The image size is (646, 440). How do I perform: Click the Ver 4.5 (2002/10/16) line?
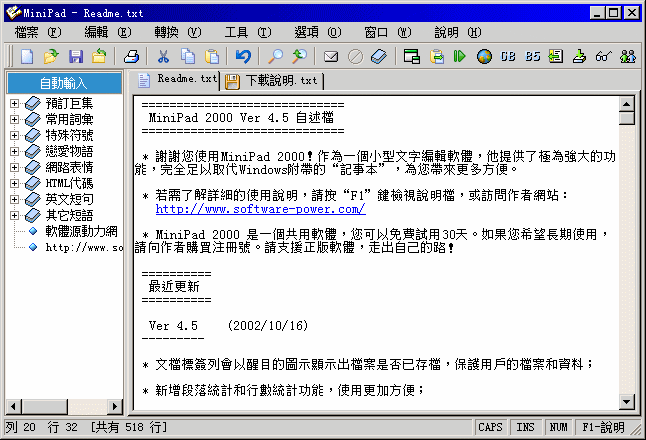pos(228,325)
